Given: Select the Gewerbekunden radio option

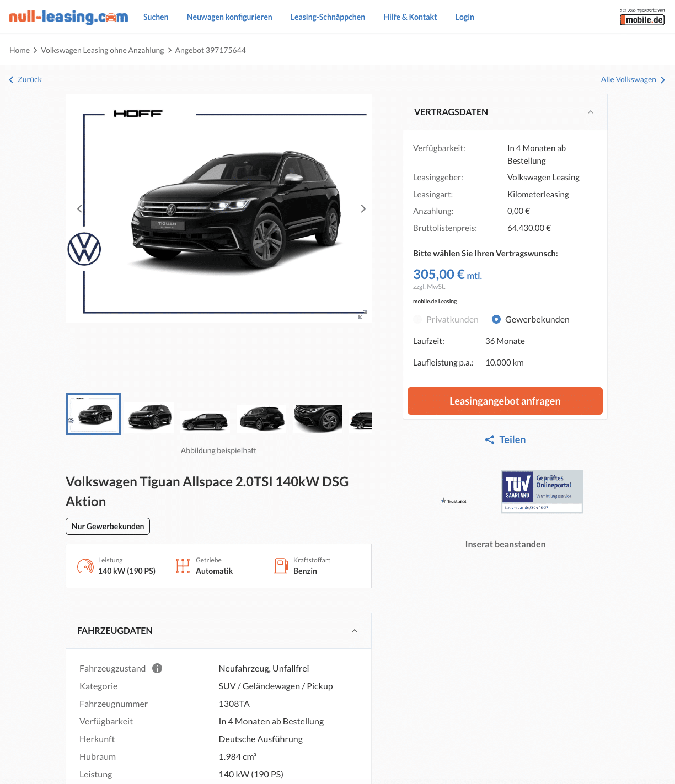Looking at the screenshot, I should click(x=496, y=319).
